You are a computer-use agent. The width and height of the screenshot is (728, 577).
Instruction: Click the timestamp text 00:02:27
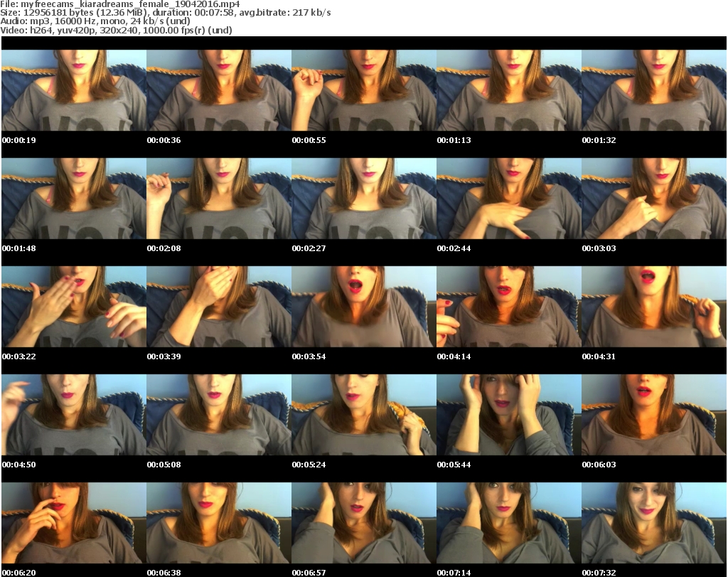click(309, 248)
